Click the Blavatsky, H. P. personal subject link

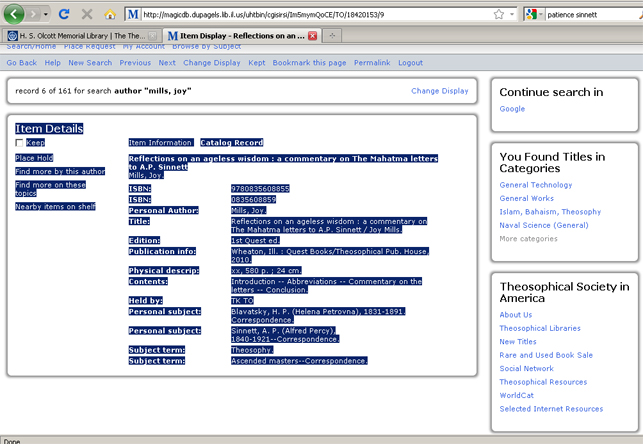318,316
